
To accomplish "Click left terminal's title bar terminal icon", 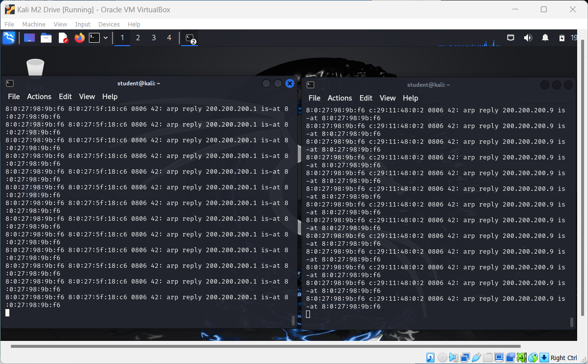I will point(10,83).
